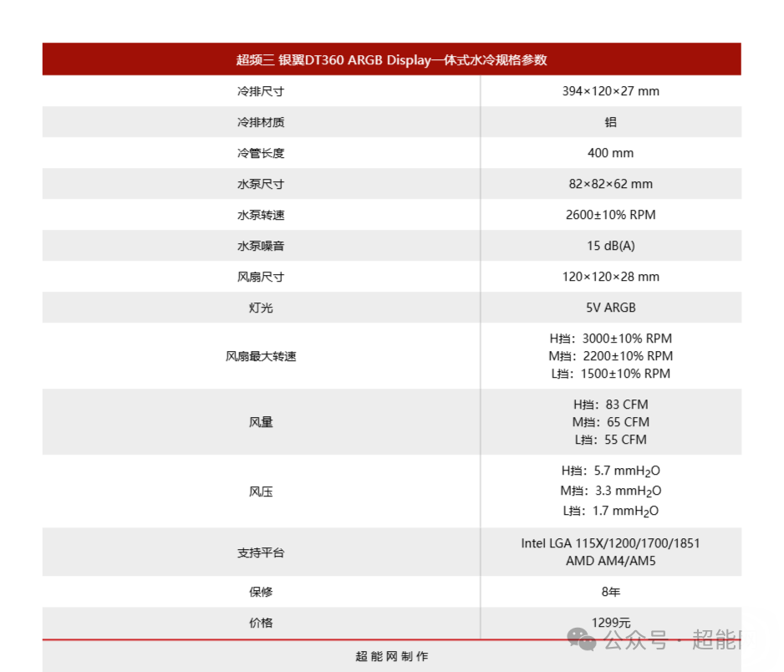Click L挡: 1500±10% RPM line

(x=610, y=374)
